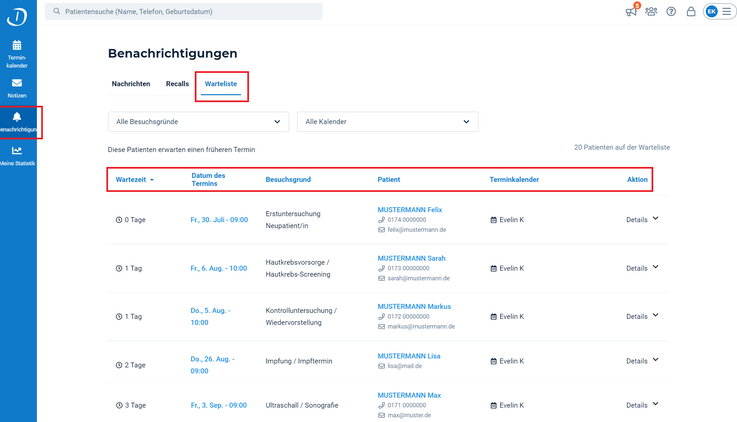The image size is (737, 422).
Task: Open the Alle Besuchsgründe dropdown
Action: click(x=198, y=121)
